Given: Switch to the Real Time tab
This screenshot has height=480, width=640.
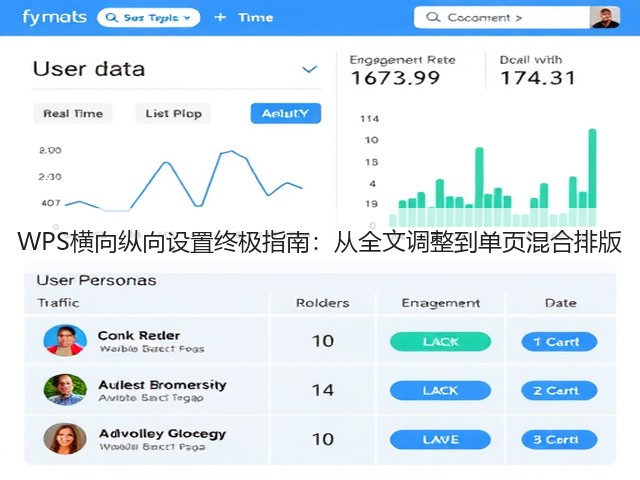Looking at the screenshot, I should [73, 113].
